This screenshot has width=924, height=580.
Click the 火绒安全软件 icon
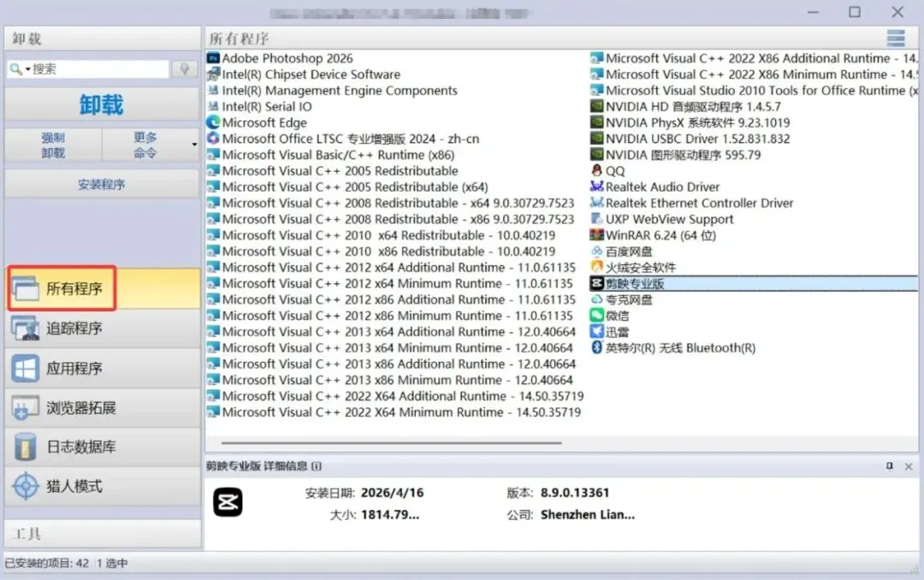point(597,267)
